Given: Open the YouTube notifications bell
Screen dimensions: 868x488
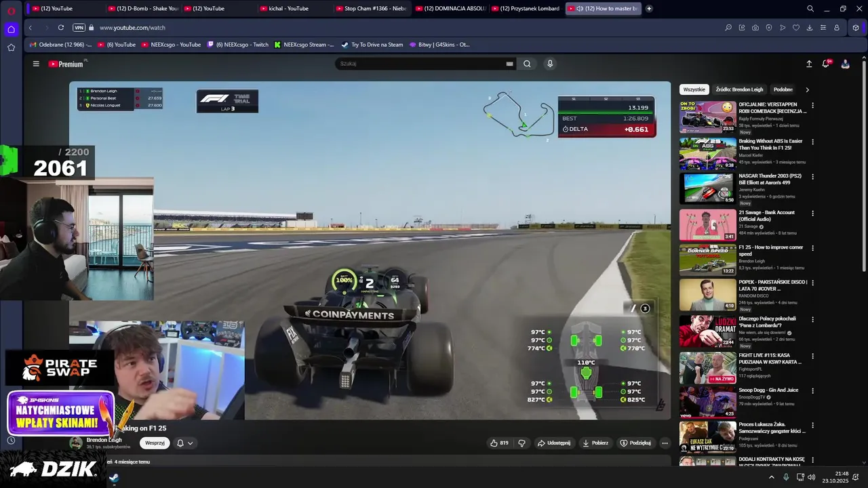Looking at the screenshot, I should 826,64.
